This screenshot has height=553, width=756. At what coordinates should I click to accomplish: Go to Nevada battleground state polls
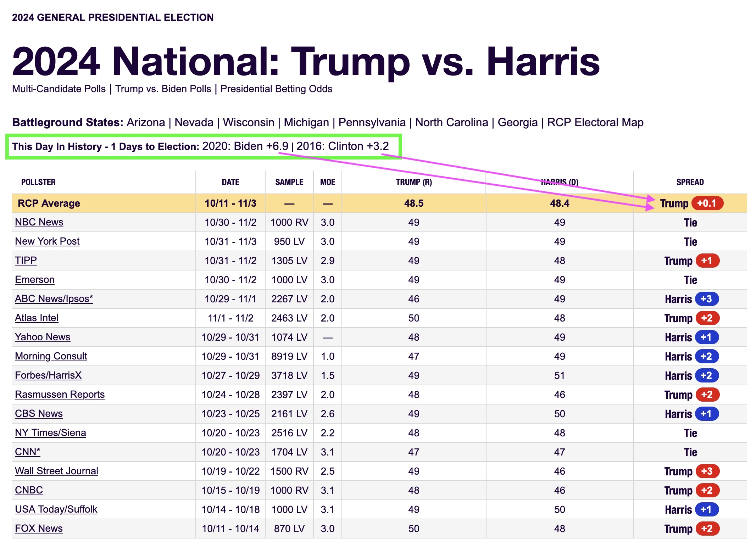click(x=194, y=122)
